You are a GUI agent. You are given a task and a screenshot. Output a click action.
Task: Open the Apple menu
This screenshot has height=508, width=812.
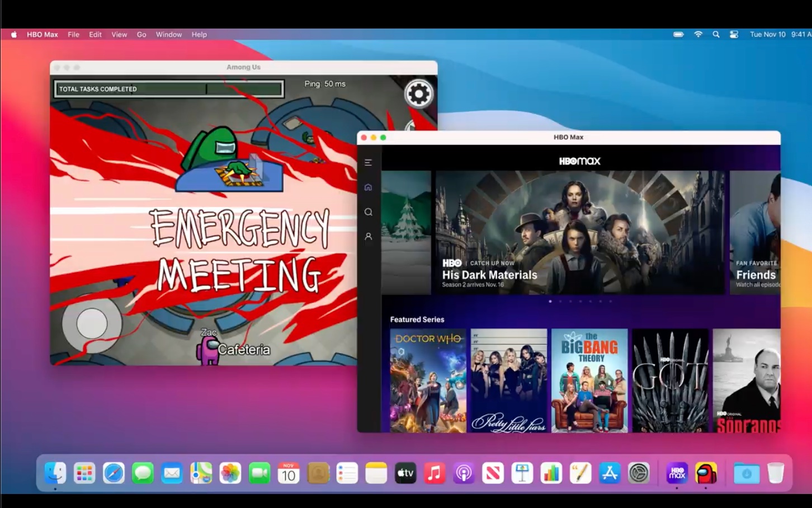pos(14,34)
